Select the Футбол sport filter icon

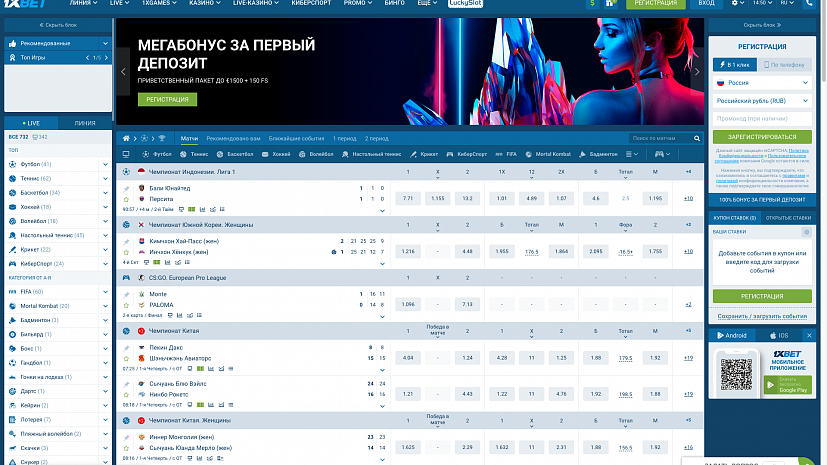click(144, 154)
